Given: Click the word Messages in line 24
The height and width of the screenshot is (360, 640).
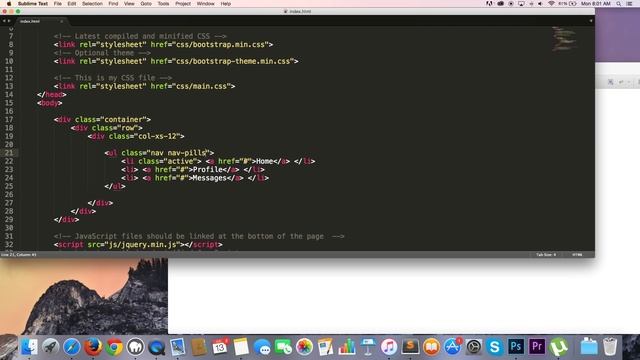Looking at the screenshot, I should click(x=209, y=178).
